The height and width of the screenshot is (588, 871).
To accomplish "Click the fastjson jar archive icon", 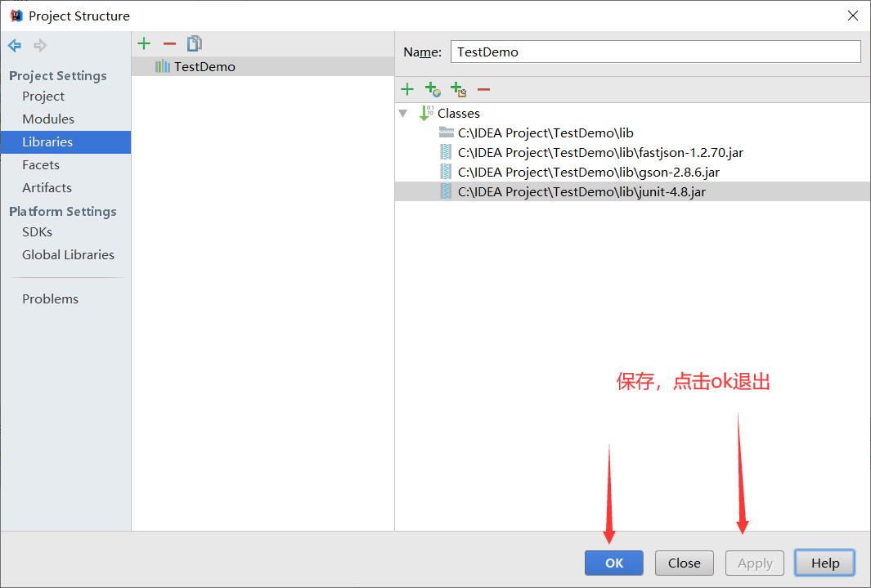I will [x=446, y=152].
